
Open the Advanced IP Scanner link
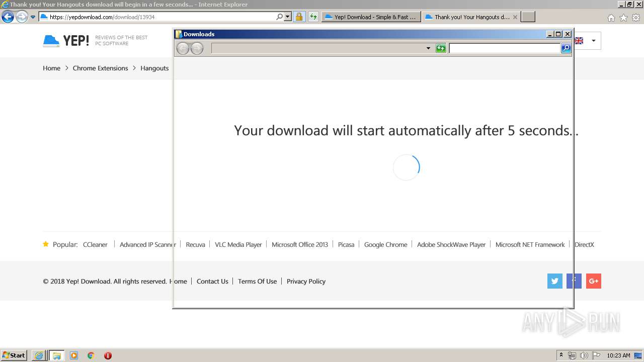[148, 244]
